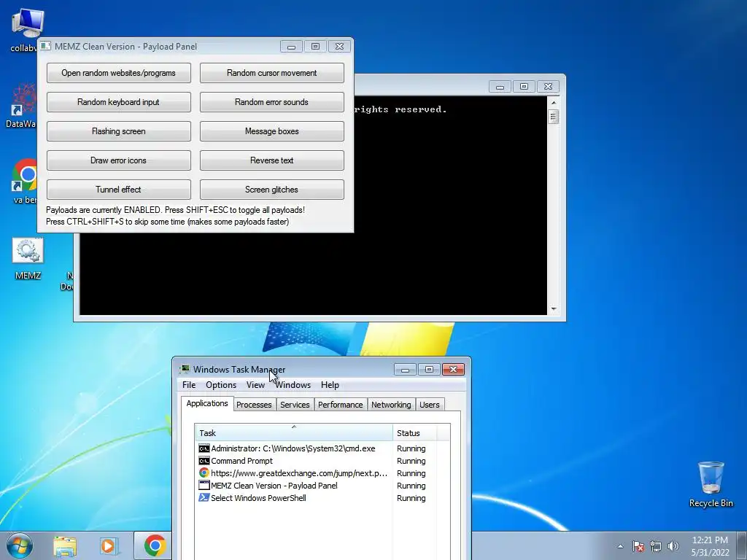
Task: Select the Chrome icon in task list
Action: (204, 472)
